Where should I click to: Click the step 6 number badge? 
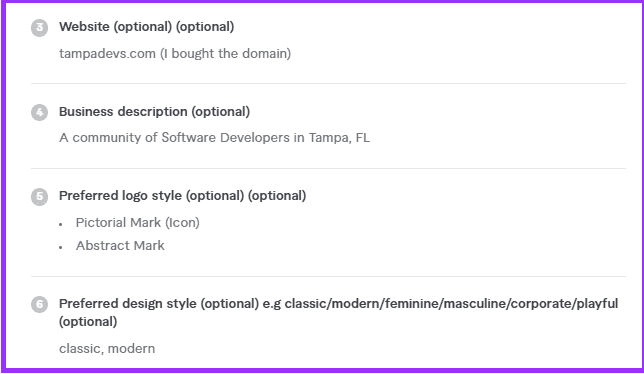[39, 304]
